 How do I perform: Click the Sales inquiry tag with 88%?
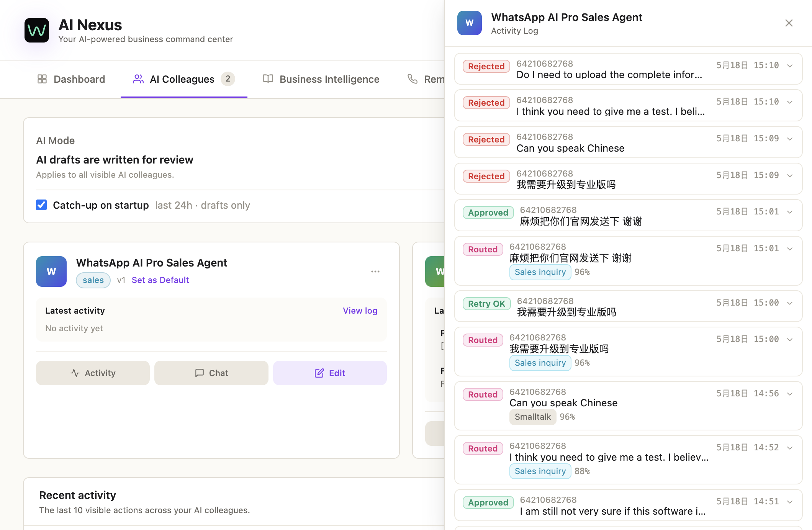click(x=540, y=471)
